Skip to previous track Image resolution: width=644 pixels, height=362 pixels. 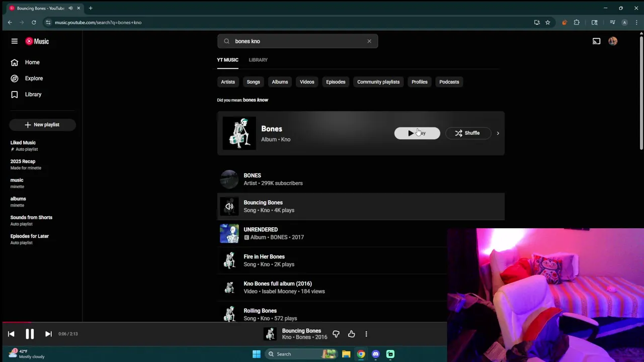point(11,334)
